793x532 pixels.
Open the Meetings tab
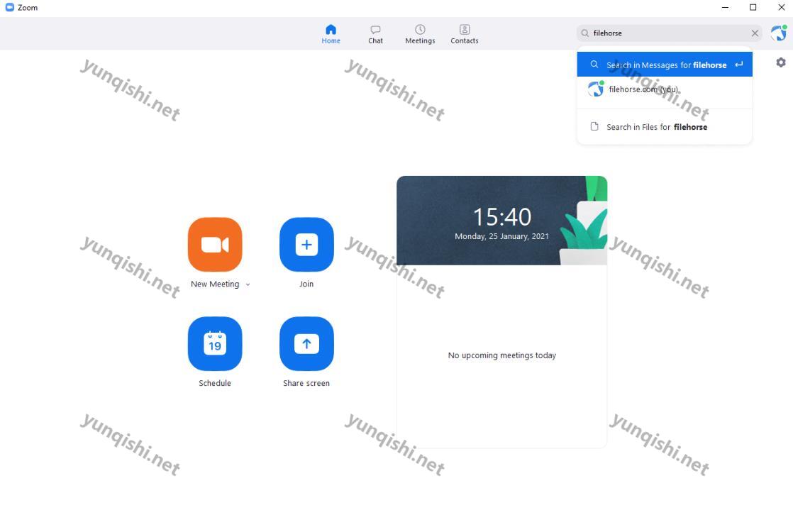click(420, 34)
